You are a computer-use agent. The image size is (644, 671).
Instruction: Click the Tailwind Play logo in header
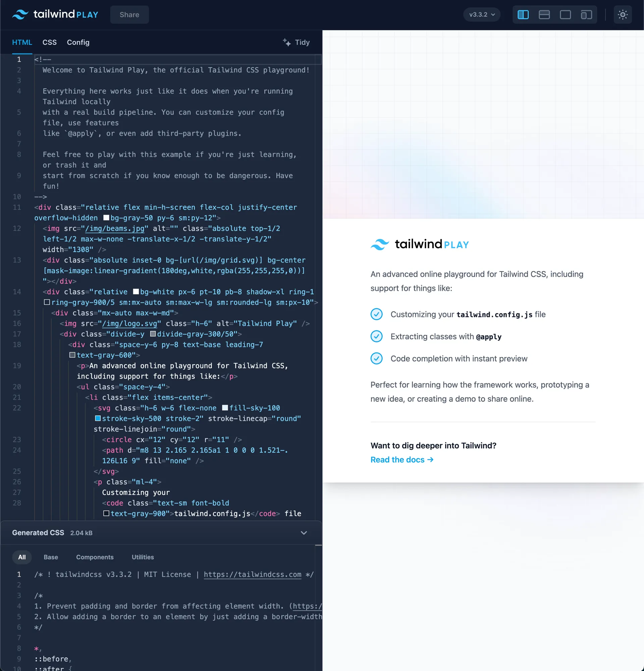coord(55,14)
